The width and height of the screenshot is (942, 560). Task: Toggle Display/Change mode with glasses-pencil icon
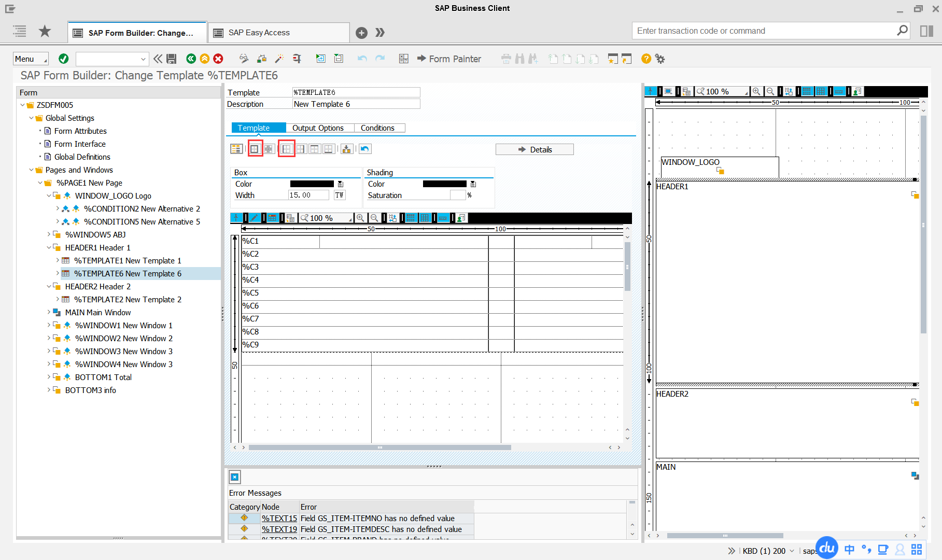pyautogui.click(x=244, y=59)
